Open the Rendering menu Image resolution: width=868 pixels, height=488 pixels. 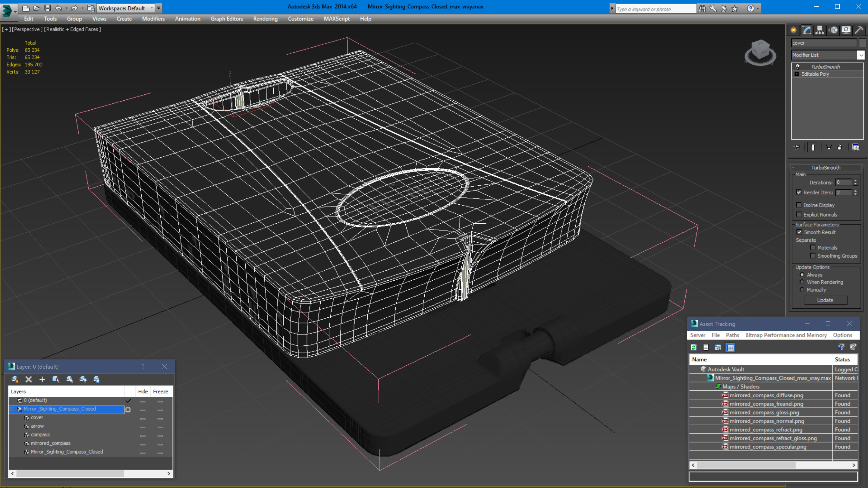[x=266, y=19]
